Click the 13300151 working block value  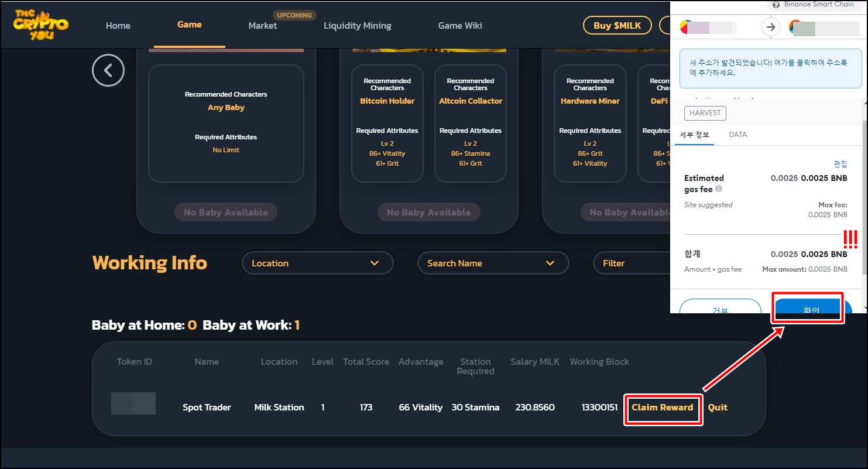(x=599, y=408)
